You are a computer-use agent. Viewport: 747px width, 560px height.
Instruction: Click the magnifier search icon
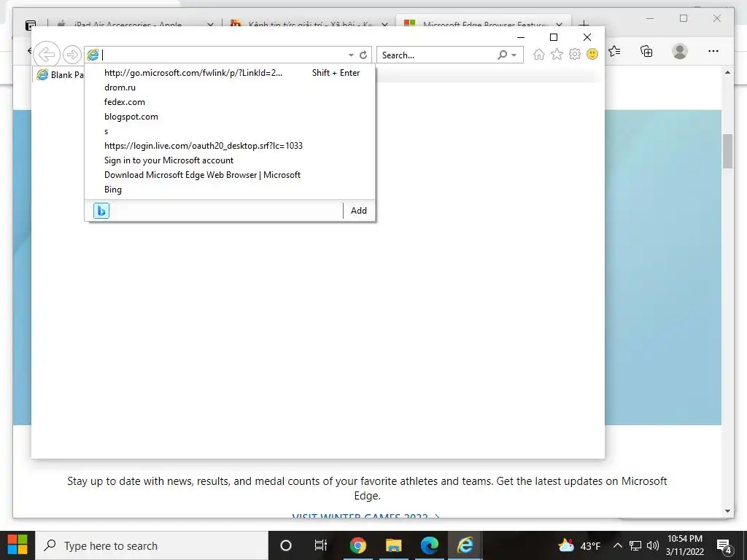(x=502, y=55)
